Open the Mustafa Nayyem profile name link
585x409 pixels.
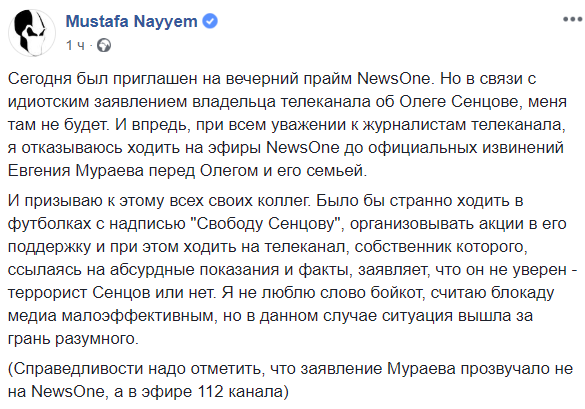pos(131,21)
